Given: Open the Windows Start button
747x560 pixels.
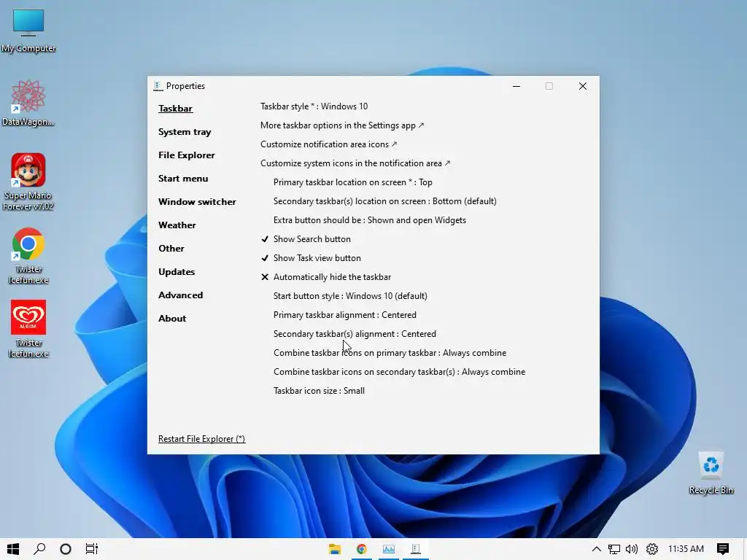Looking at the screenshot, I should click(x=13, y=549).
